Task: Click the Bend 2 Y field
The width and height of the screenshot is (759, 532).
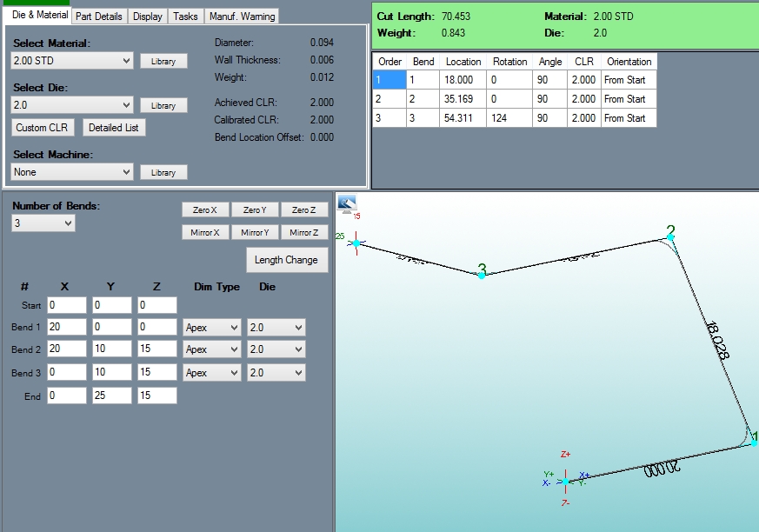Action: pyautogui.click(x=112, y=349)
